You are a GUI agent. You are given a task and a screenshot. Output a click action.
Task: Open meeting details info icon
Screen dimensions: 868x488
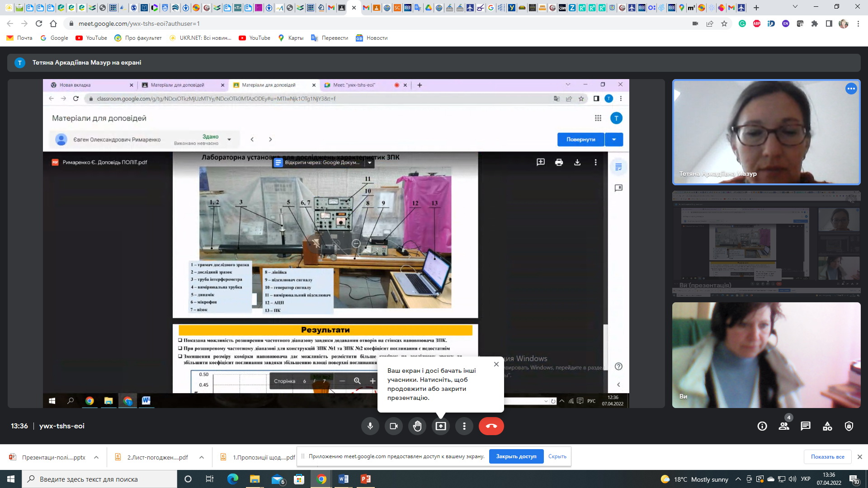(x=762, y=426)
